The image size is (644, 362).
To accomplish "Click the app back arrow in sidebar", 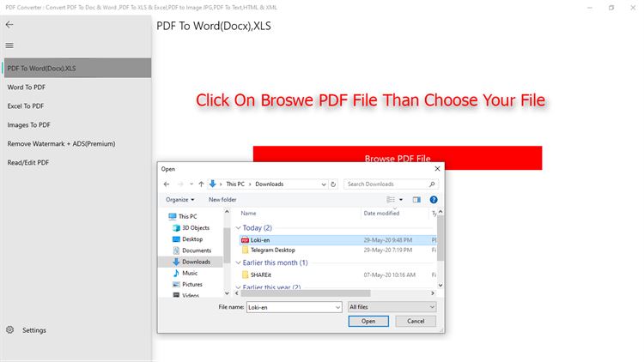I will point(9,25).
